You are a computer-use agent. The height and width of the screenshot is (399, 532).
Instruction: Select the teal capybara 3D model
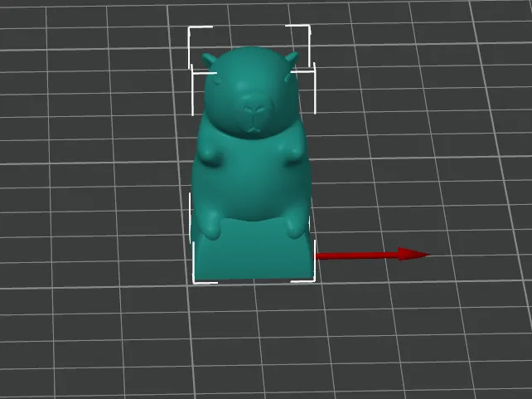coord(251,163)
